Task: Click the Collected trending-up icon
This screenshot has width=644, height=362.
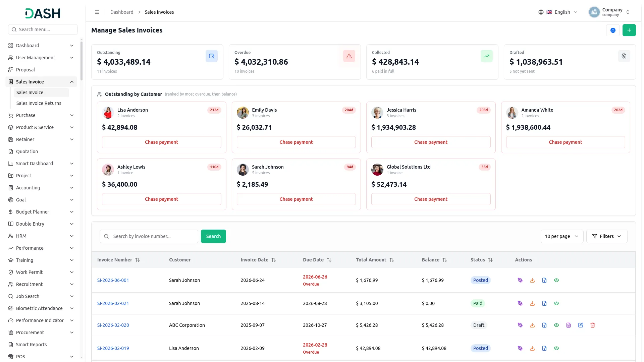Action: point(487,56)
